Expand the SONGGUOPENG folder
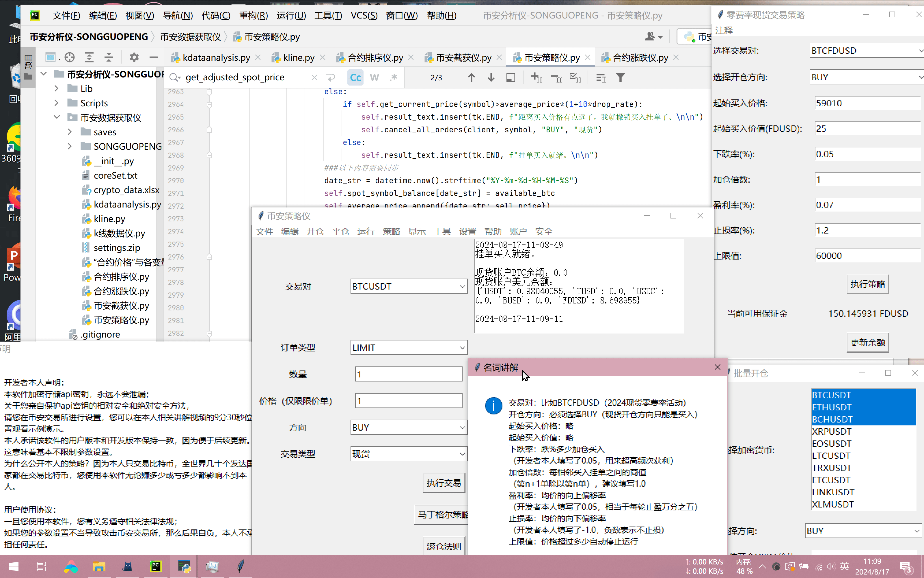924x578 pixels. click(70, 147)
